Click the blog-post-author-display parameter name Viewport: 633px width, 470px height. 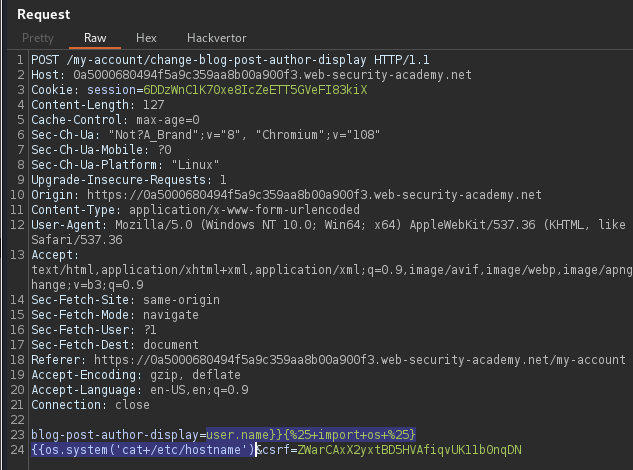[x=115, y=435]
